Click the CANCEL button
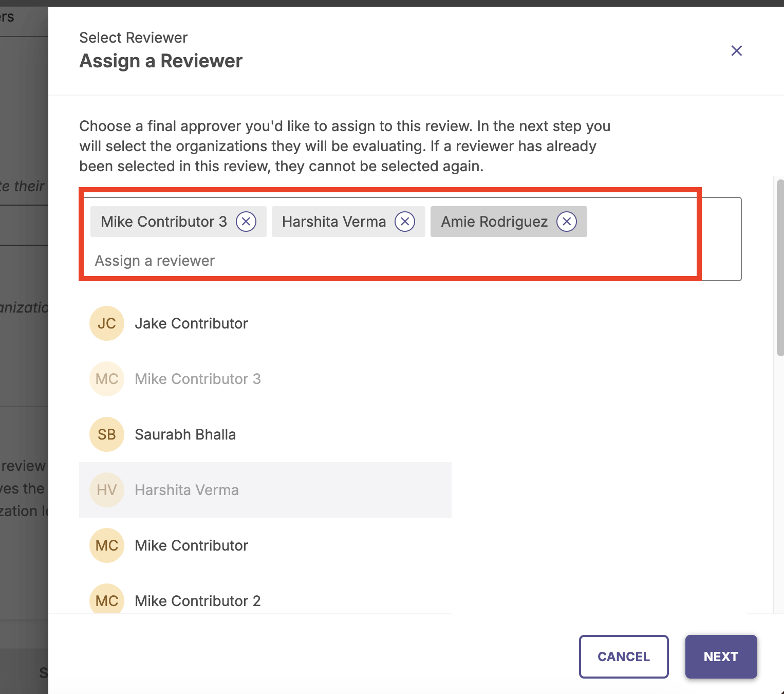Image resolution: width=784 pixels, height=694 pixels. (x=624, y=656)
